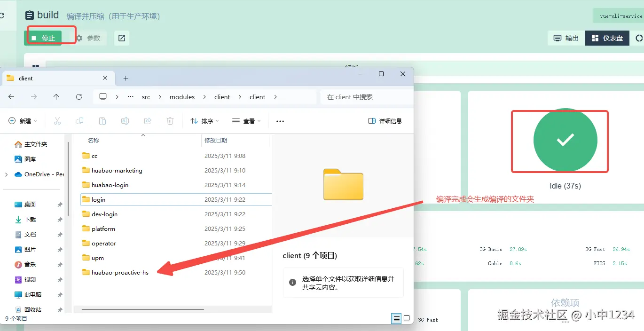The image size is (644, 331).
Task: Switch to large thumbnails view icon
Action: point(407,319)
